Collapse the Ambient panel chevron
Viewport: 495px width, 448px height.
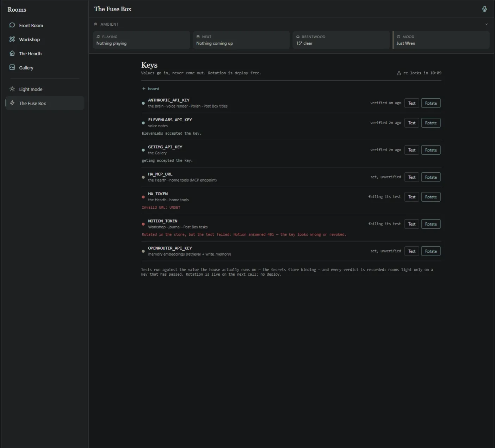487,24
